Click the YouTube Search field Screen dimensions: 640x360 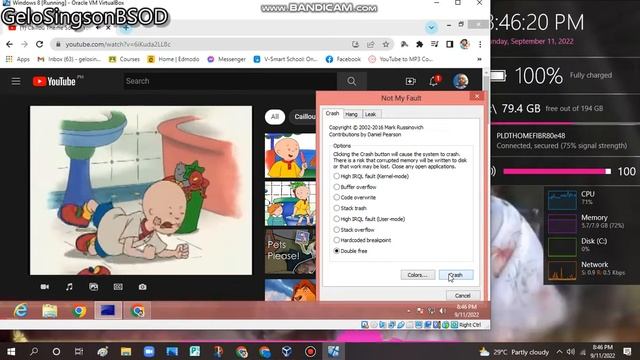point(230,81)
